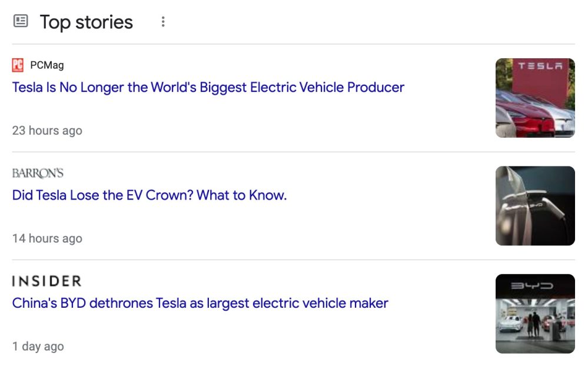Open "Did Tesla Lose the EV Crown?" article
Viewport: 588px width, 366px height.
pyautogui.click(x=150, y=195)
